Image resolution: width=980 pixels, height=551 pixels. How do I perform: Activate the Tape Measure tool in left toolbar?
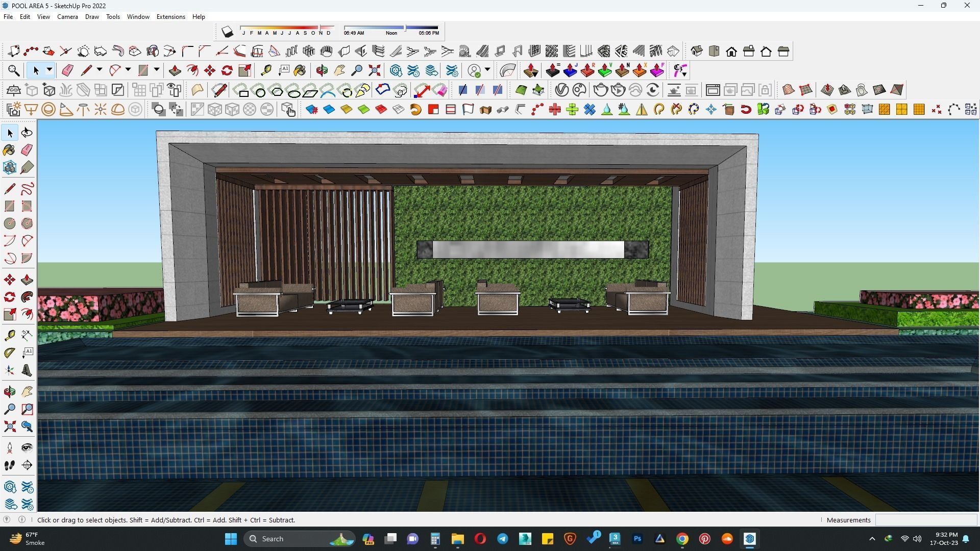[x=9, y=335]
